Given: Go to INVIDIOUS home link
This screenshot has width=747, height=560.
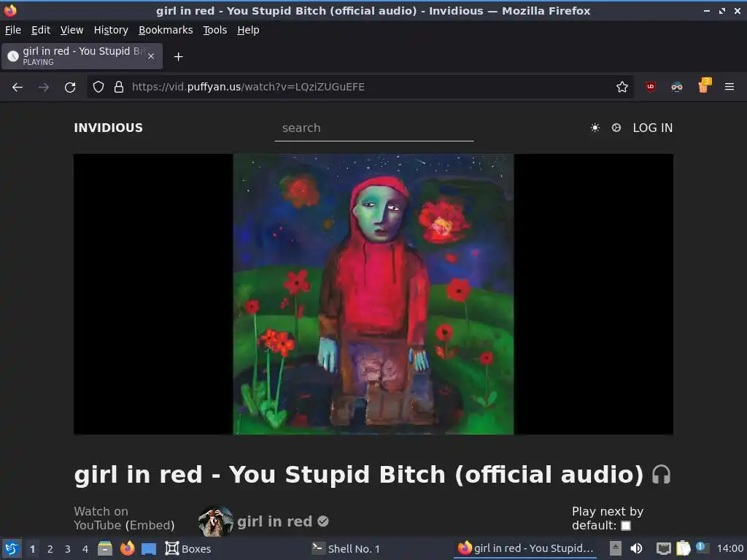Looking at the screenshot, I should [108, 128].
